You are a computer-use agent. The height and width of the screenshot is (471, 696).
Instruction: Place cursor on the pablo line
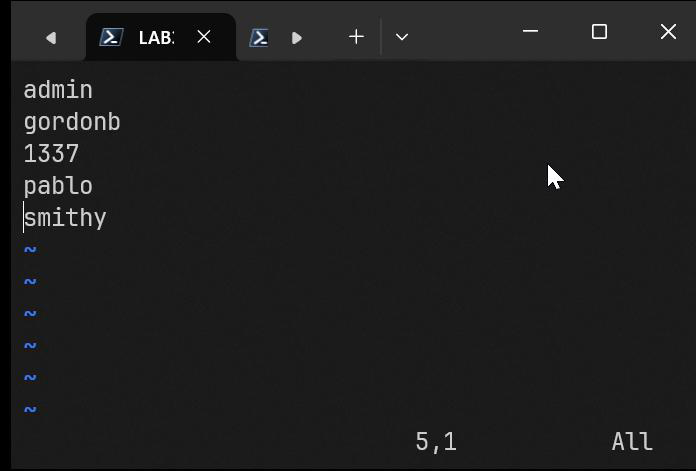(x=58, y=186)
